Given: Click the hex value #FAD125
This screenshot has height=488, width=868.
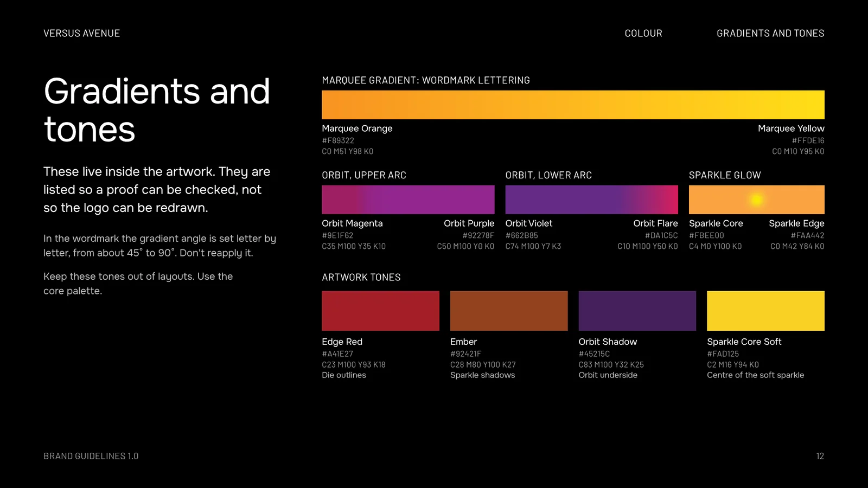Looking at the screenshot, I should click(723, 354).
